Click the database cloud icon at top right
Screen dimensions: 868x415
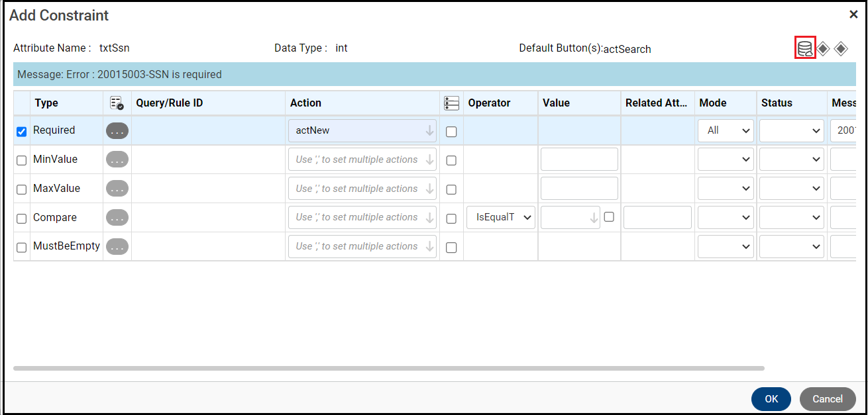(805, 48)
